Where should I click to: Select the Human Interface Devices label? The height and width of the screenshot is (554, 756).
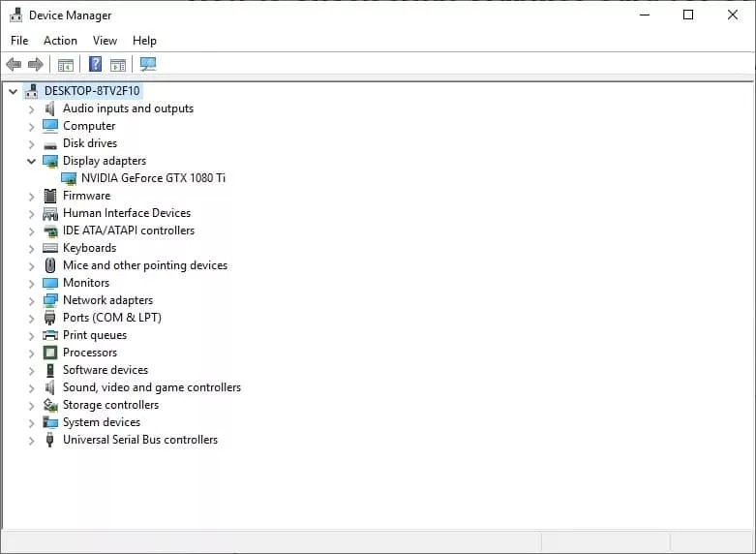tap(127, 213)
